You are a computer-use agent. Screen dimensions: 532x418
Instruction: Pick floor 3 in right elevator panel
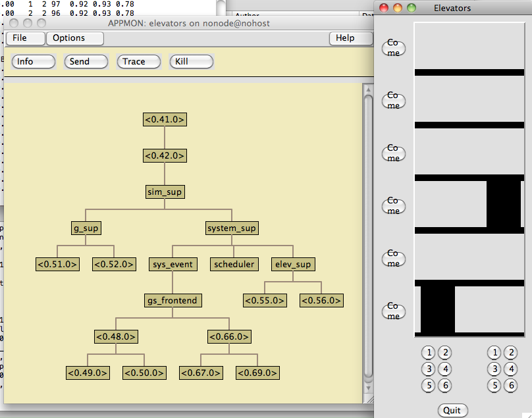pyautogui.click(x=494, y=369)
